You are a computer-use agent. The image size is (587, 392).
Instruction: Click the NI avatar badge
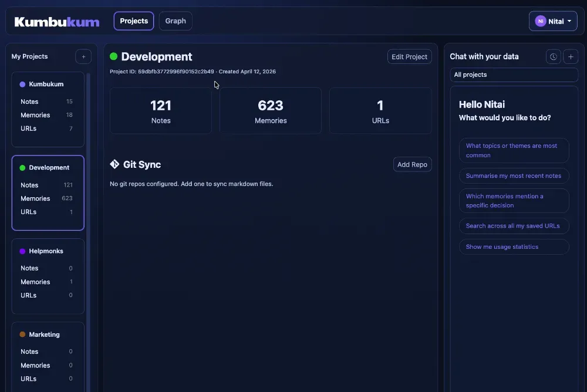coord(540,21)
